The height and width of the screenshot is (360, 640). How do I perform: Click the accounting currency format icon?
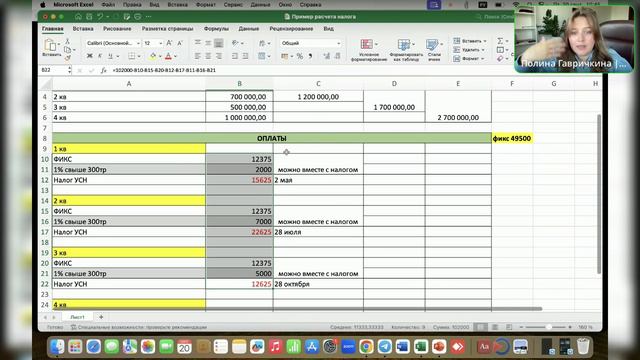(x=285, y=56)
